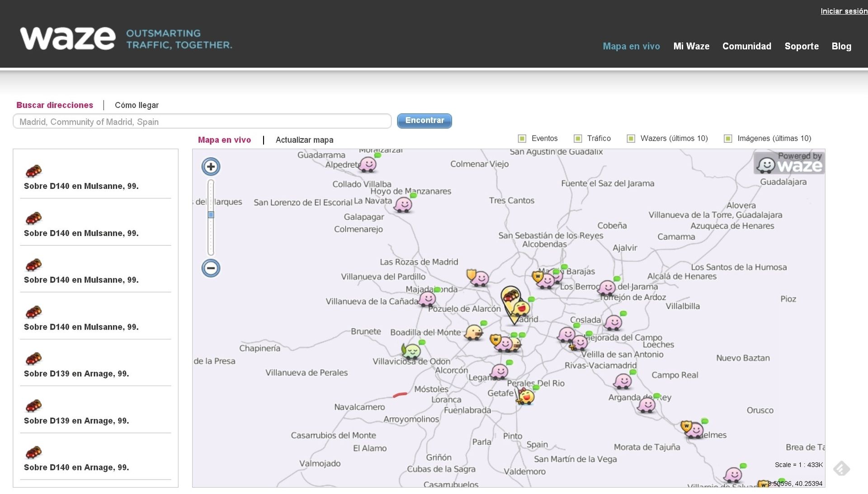Open the Comunidad menu item
The image size is (868, 494).
pos(746,46)
